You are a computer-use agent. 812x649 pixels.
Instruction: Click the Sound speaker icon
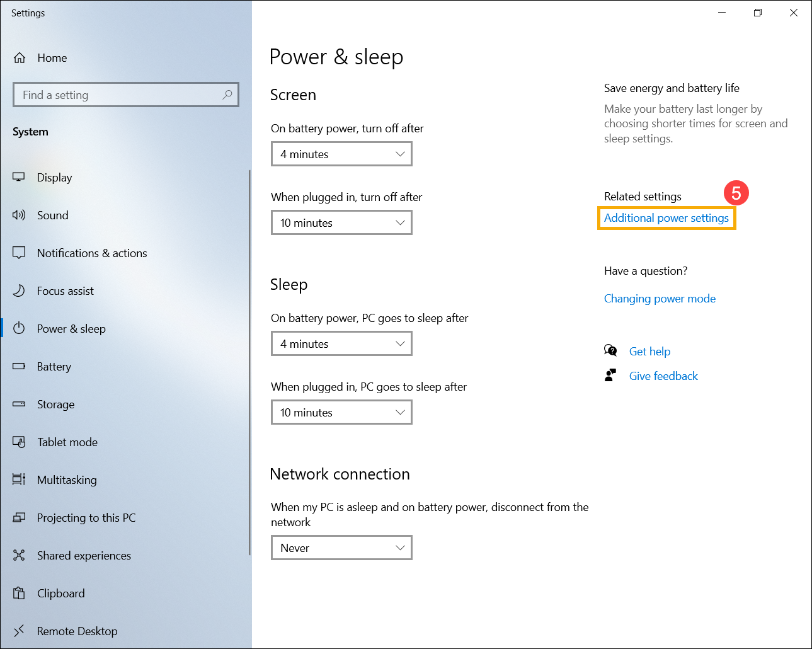click(19, 215)
